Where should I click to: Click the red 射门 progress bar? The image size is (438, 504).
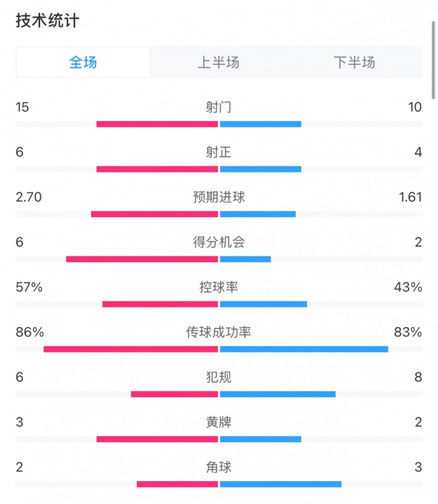[x=157, y=124]
